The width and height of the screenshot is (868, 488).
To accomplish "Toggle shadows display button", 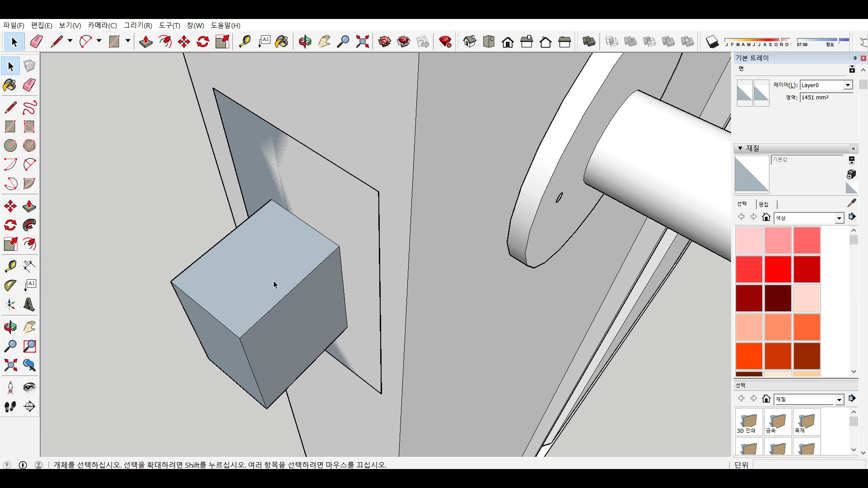I will 712,42.
